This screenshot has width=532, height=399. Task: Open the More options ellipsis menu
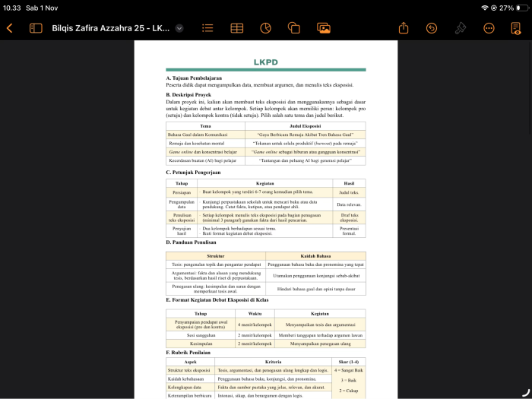pos(489,28)
